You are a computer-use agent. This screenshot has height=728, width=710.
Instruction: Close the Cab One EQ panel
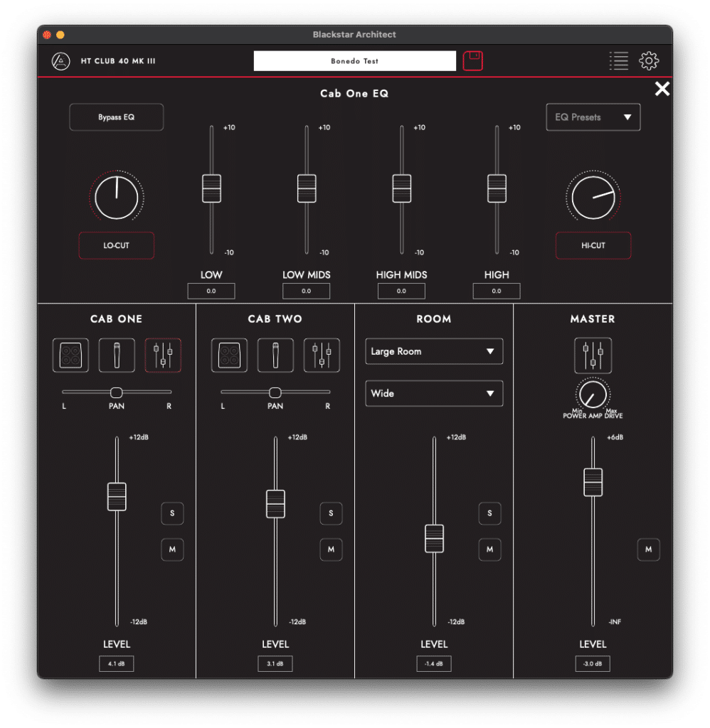tap(662, 89)
